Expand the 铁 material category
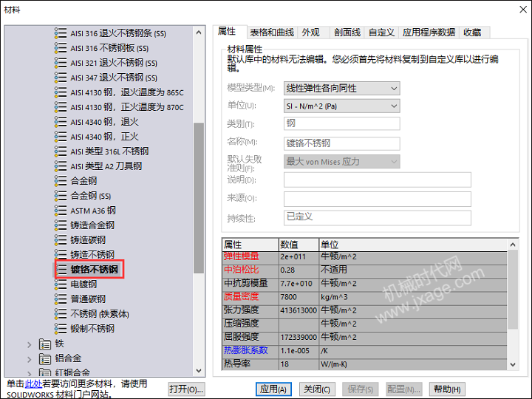This screenshot has width=532, height=399. [30, 345]
